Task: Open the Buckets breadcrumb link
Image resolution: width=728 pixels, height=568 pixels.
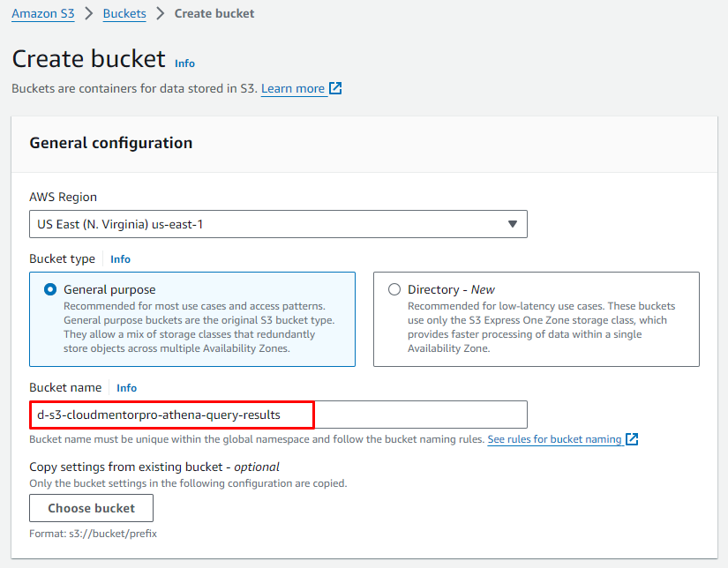Action: [x=125, y=13]
